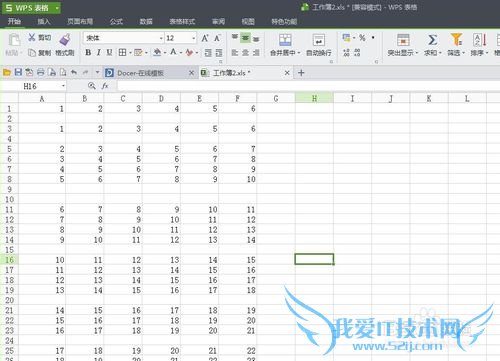Click number format currency icon
Viewport: 500px width, 361px height.
pos(347,38)
